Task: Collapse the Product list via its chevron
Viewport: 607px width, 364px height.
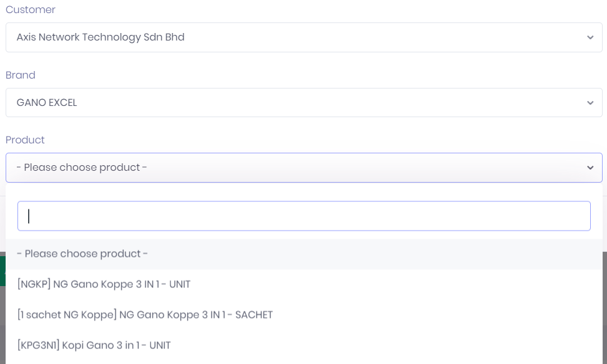Action: click(590, 168)
